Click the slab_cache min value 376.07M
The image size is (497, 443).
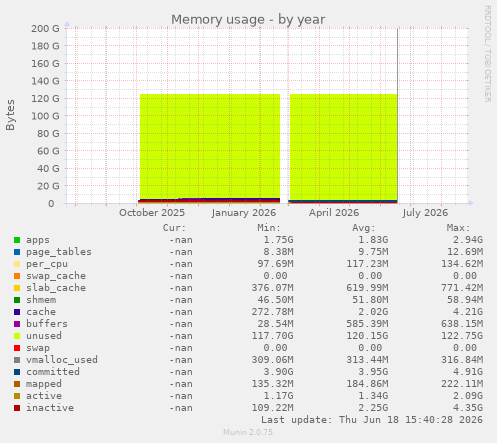point(272,288)
